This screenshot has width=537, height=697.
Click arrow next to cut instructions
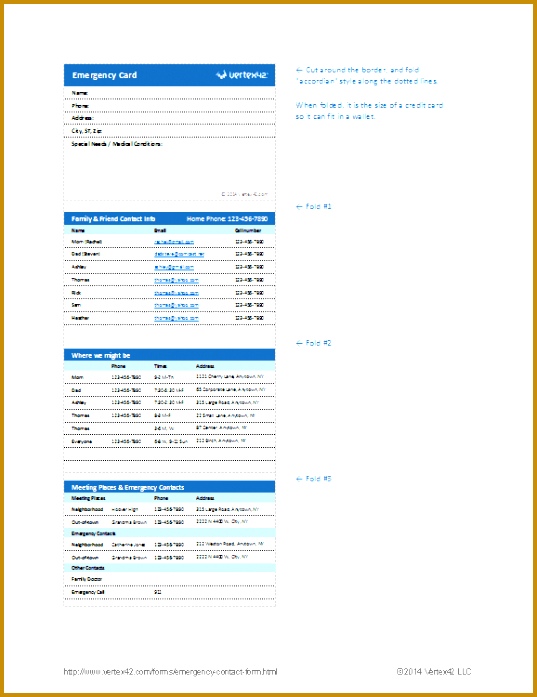299,70
